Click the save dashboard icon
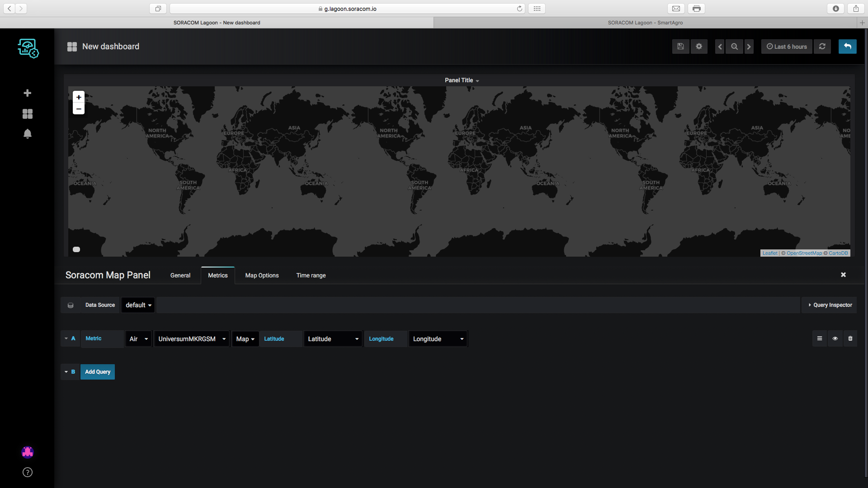Viewport: 868px width, 488px height. tap(680, 47)
